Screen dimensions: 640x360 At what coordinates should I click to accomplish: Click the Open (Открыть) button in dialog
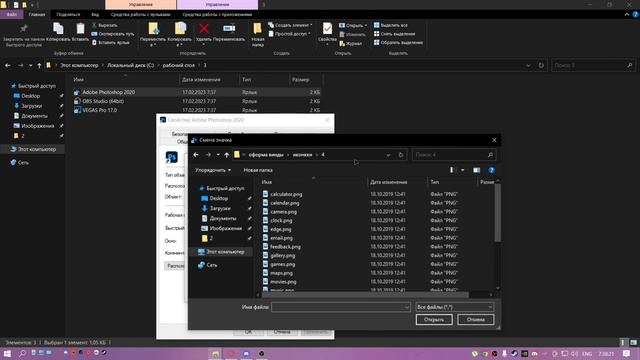tap(434, 320)
